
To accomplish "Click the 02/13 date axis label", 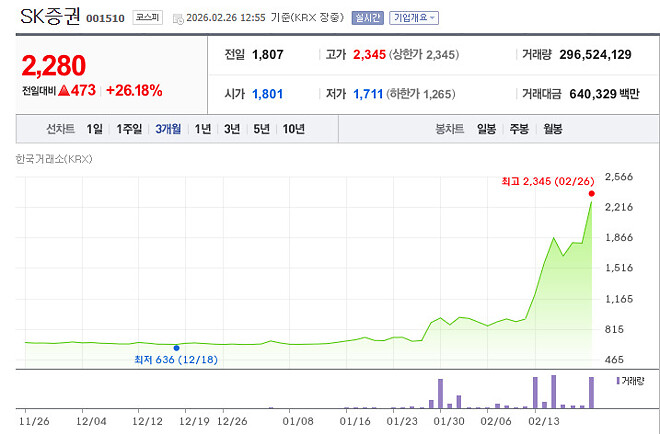I will [544, 421].
